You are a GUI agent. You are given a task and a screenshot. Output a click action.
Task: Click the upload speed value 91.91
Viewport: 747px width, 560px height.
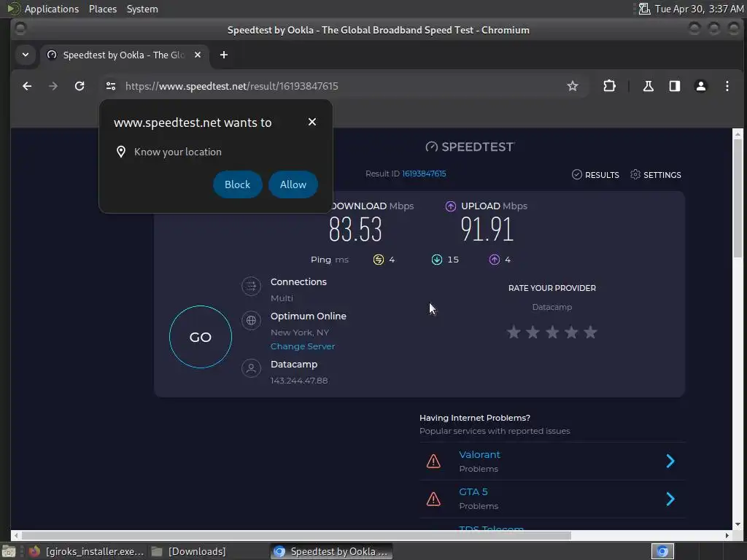click(487, 229)
